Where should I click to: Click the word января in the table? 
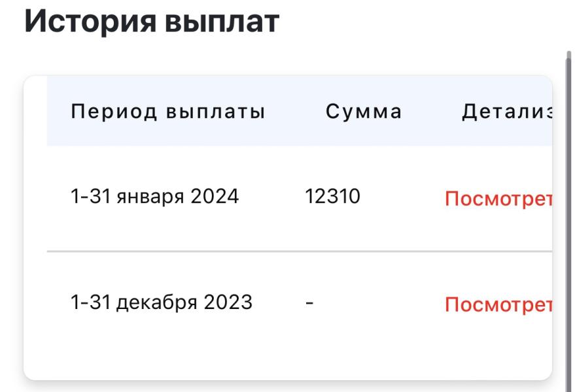150,197
